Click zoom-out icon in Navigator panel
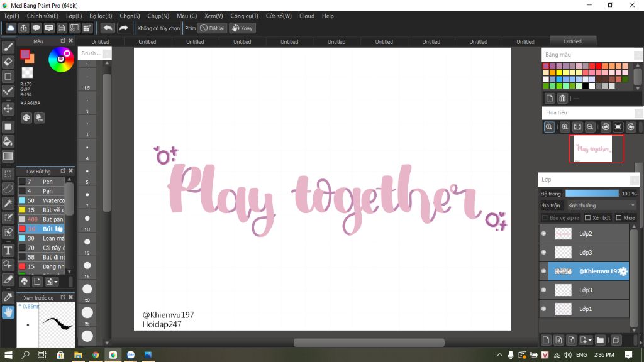Screen dimensions: 644x362 click(x=590, y=127)
